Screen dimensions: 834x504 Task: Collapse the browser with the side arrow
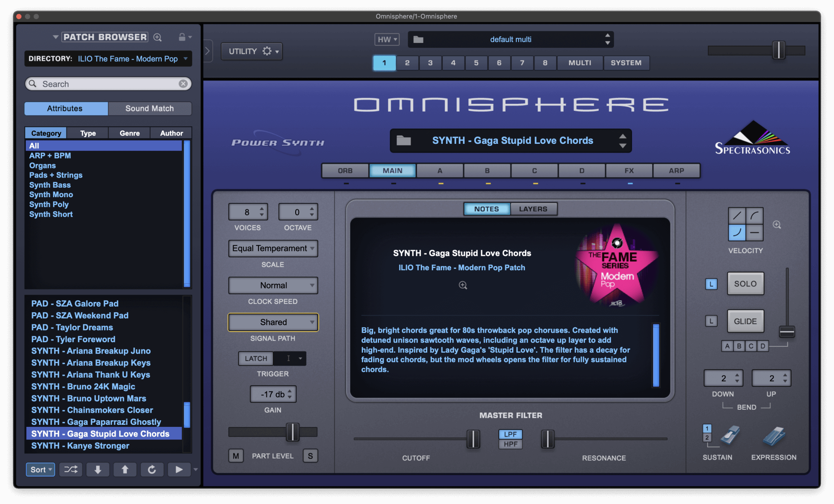coord(208,51)
